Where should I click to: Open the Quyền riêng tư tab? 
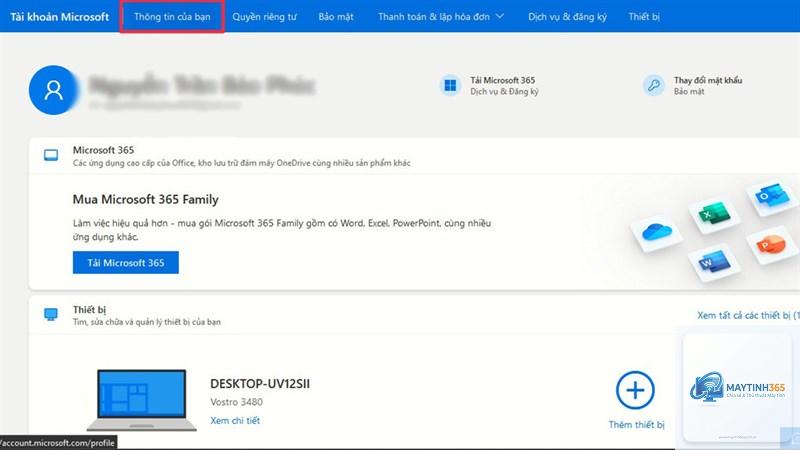click(264, 17)
